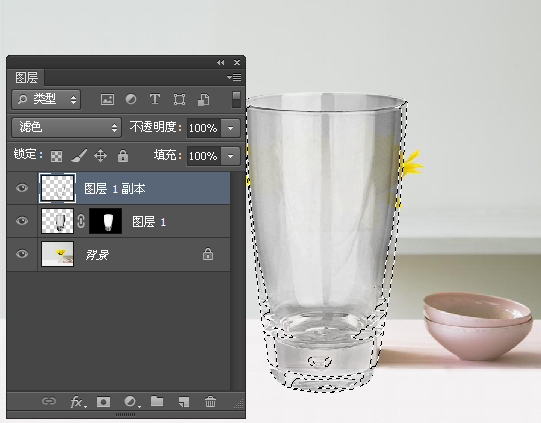Click the delete layer trash icon
541x423 pixels.
(x=210, y=402)
